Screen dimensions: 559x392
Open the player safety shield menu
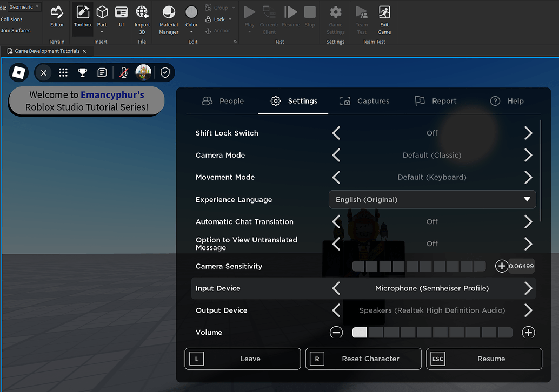pos(165,72)
